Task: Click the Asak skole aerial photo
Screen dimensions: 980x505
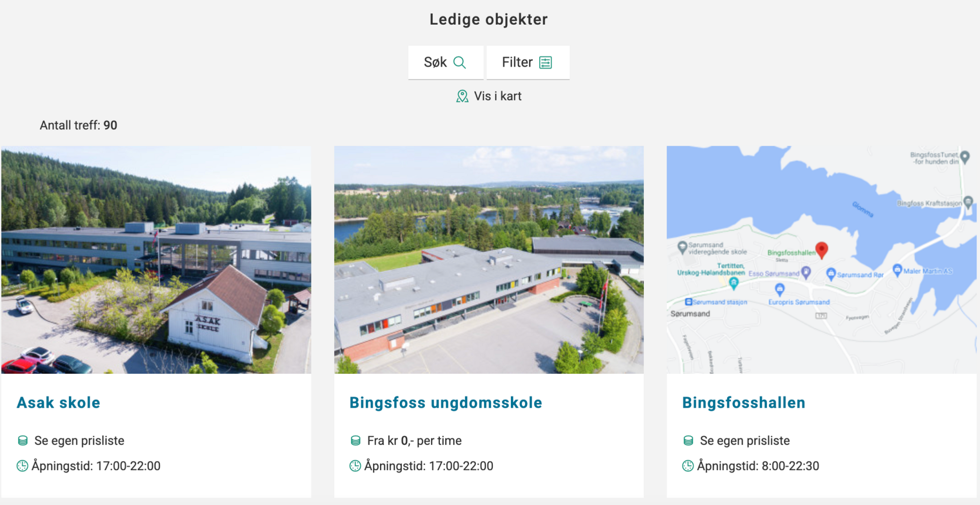Action: click(156, 260)
